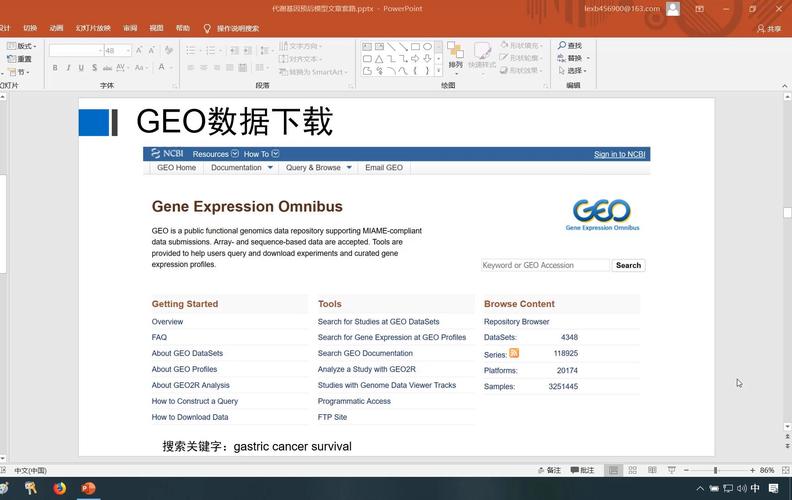Click the 86% zoom level indicator

767,470
